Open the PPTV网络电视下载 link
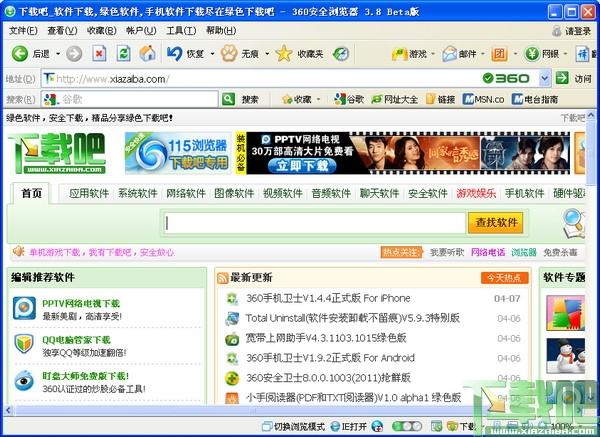This screenshot has width=600, height=437. click(x=81, y=303)
